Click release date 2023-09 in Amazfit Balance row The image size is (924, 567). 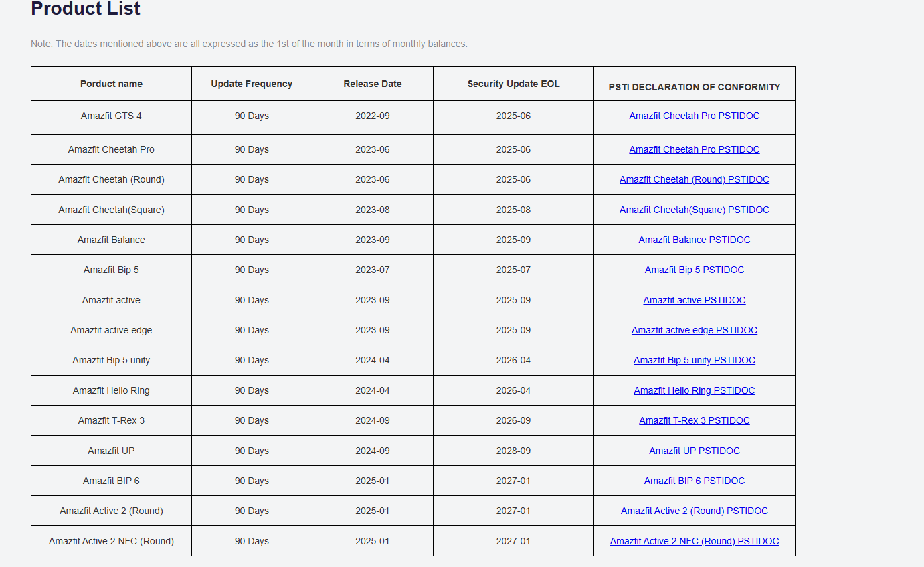[373, 240]
